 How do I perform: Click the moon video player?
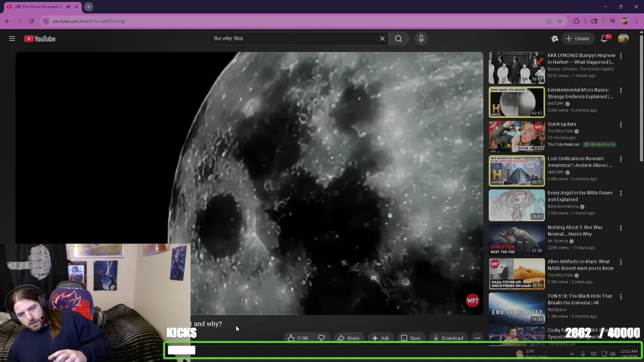pyautogui.click(x=249, y=184)
